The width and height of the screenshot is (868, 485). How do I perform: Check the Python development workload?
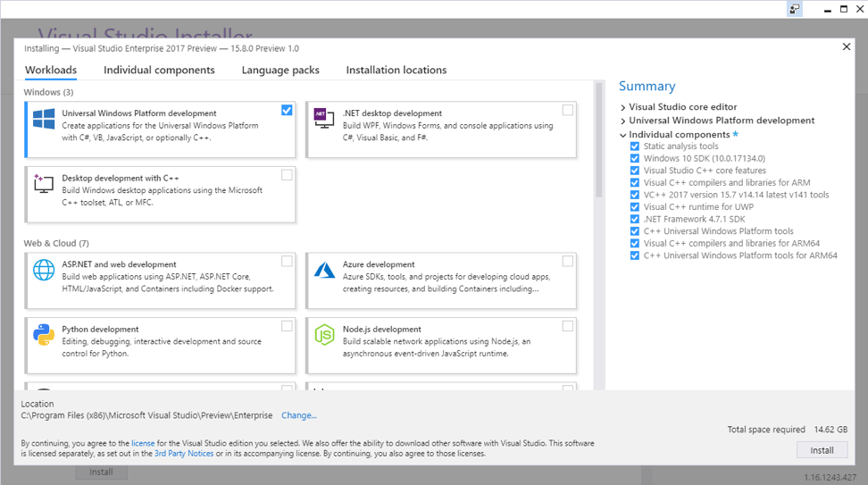tap(287, 326)
